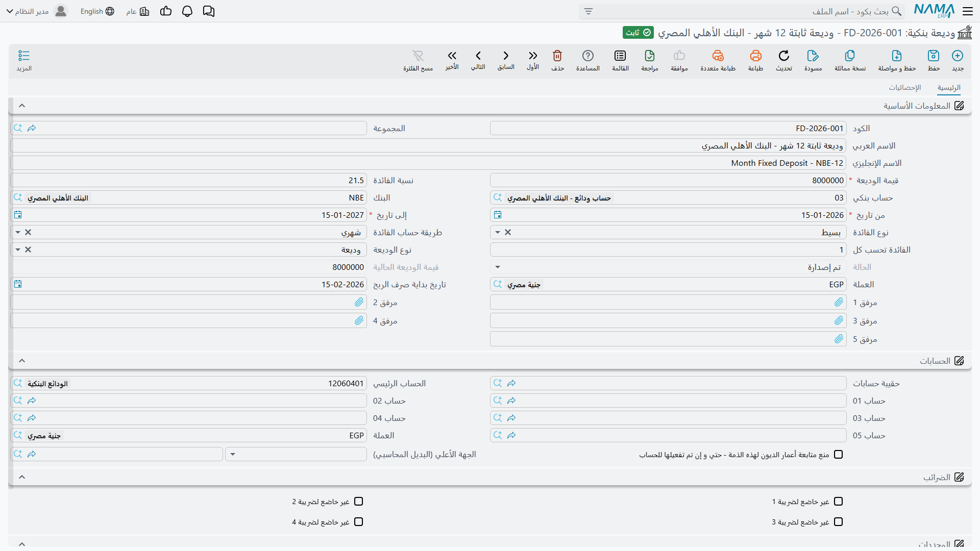980x551 pixels.
Task: Click the thumbs-up feedback icon
Action: click(166, 11)
